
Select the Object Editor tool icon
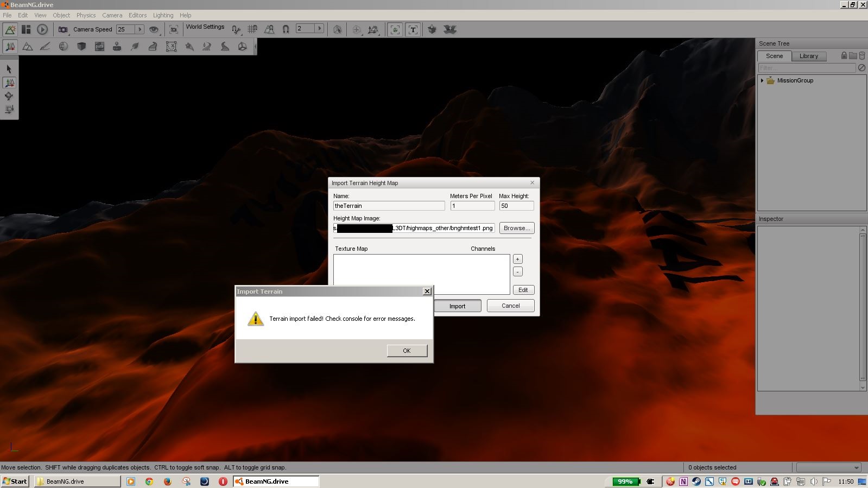pyautogui.click(x=10, y=47)
